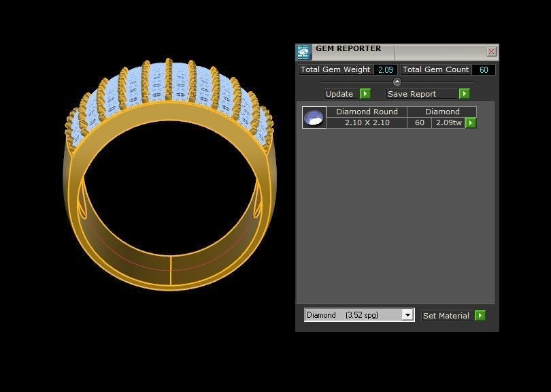551x392 pixels.
Task: Close the Gem Reporter panel
Action: 491,51
